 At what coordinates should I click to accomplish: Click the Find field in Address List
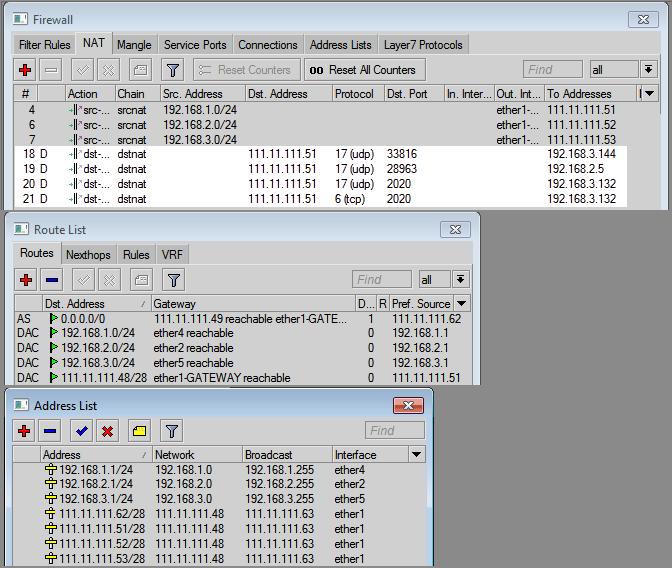(x=394, y=431)
